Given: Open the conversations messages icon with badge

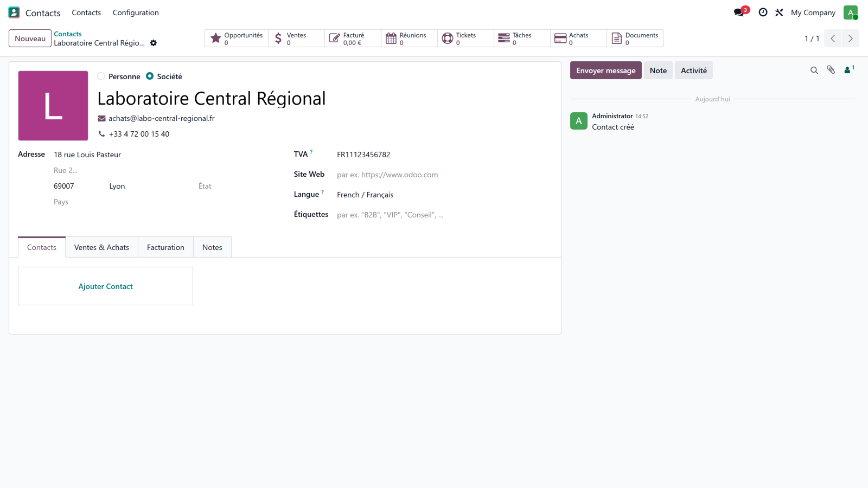Looking at the screenshot, I should point(741,12).
